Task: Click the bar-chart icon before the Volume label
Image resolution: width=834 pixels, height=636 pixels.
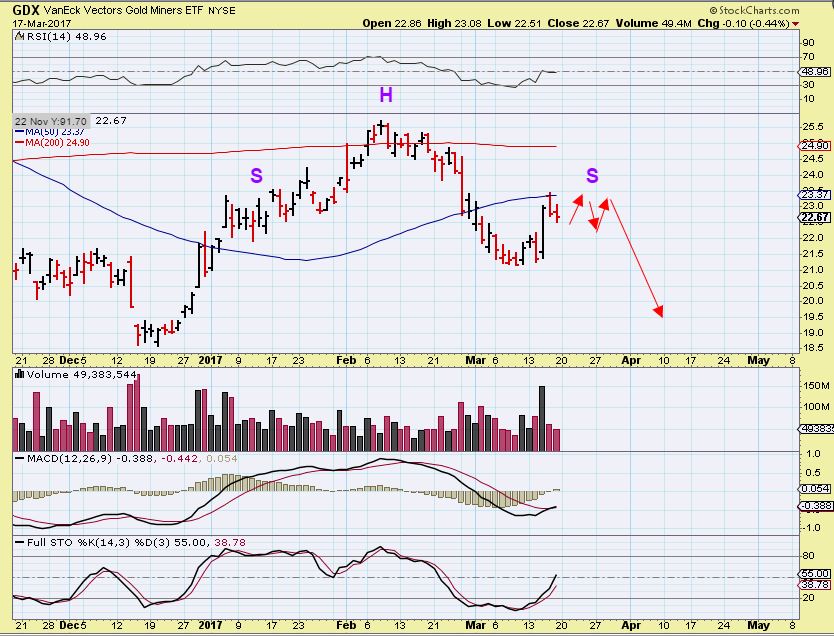Action: [19, 374]
